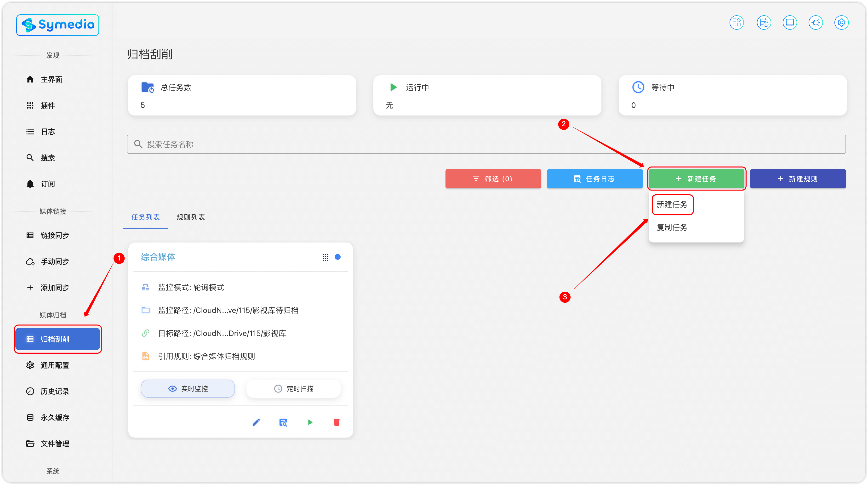Screen dimensions: 868x485
Task: Click the grid drag handle on 综合媒体 card
Action: [x=325, y=257]
